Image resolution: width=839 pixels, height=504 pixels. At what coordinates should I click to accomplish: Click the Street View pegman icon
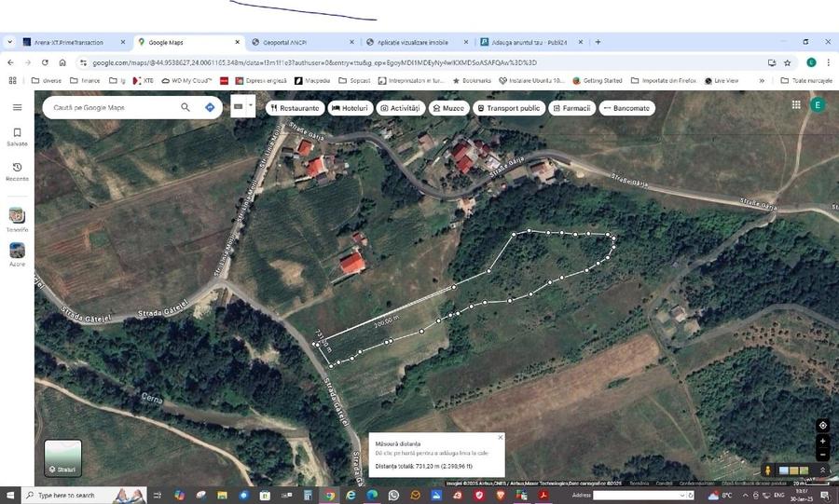(768, 470)
